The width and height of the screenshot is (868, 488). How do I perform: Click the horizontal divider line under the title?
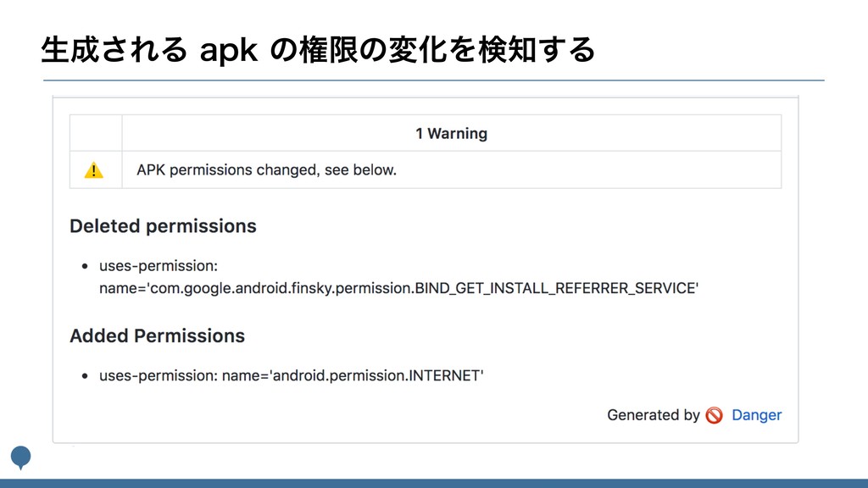point(434,80)
